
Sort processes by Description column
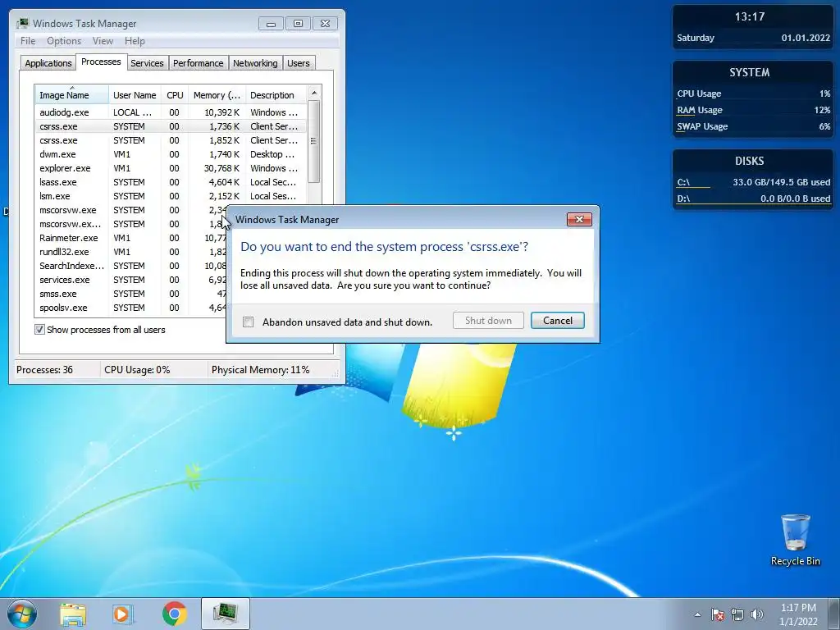click(x=276, y=95)
